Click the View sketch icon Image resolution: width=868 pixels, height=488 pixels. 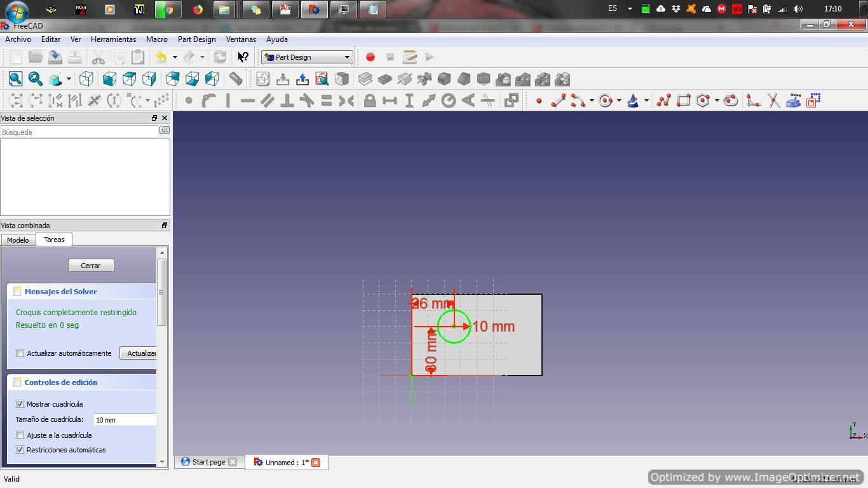[322, 79]
